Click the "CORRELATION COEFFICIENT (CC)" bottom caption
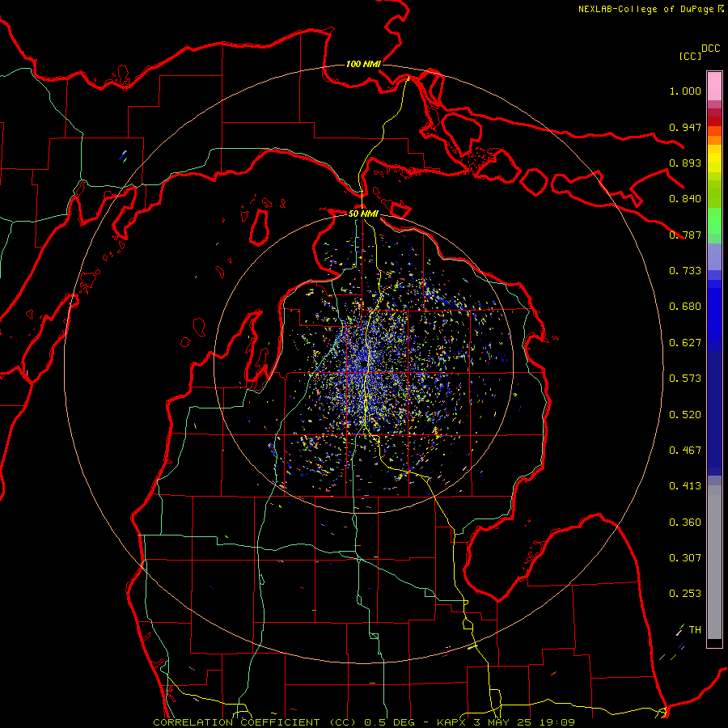This screenshot has width=728, height=728. tap(256, 722)
